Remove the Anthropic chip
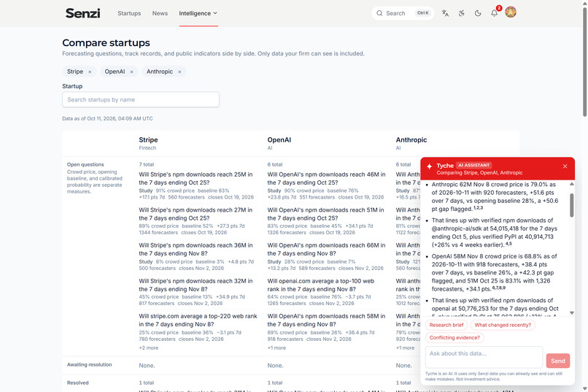This screenshot has height=392, width=588. 179,72
